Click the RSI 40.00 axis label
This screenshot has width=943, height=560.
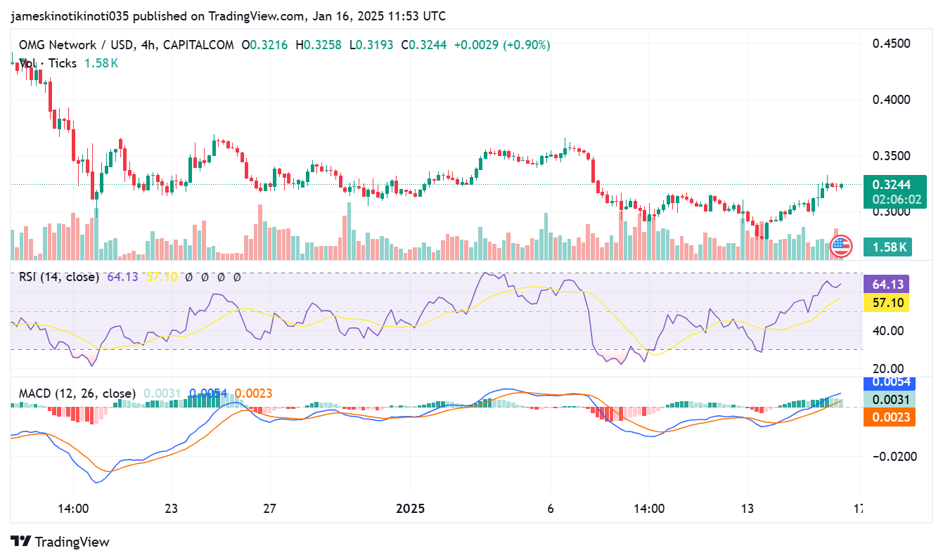(x=887, y=330)
